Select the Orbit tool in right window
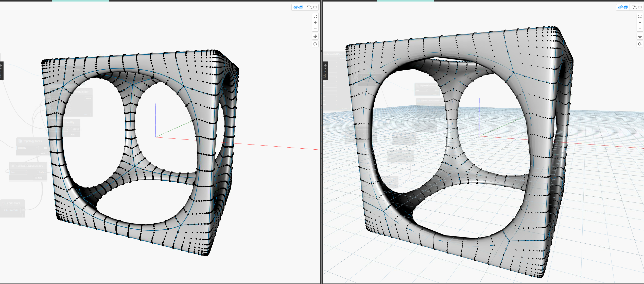 [640, 44]
